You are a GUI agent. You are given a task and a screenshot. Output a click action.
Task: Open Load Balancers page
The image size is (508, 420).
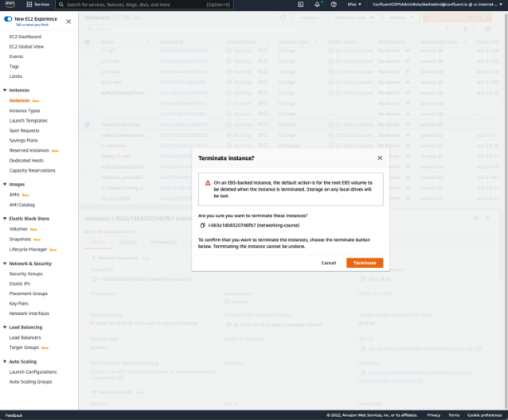25,337
